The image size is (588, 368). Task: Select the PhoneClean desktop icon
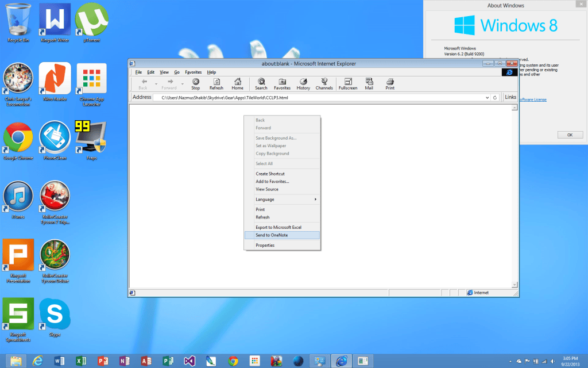[x=55, y=141]
